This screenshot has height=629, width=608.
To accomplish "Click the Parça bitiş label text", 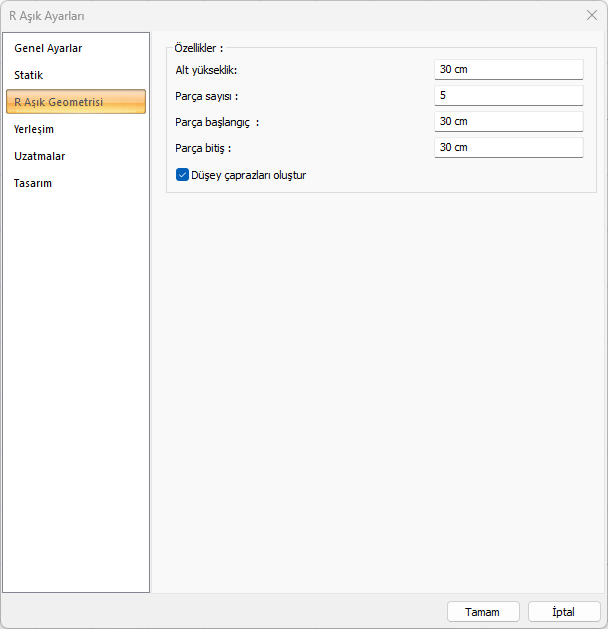I will tap(203, 147).
